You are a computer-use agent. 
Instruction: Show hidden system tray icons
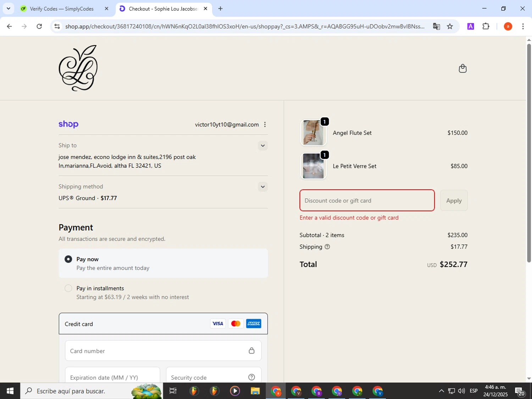tap(441, 391)
